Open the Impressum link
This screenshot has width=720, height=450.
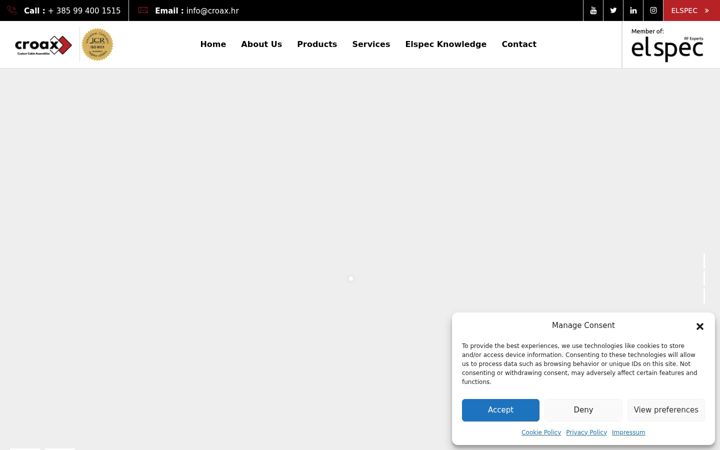[628, 433]
